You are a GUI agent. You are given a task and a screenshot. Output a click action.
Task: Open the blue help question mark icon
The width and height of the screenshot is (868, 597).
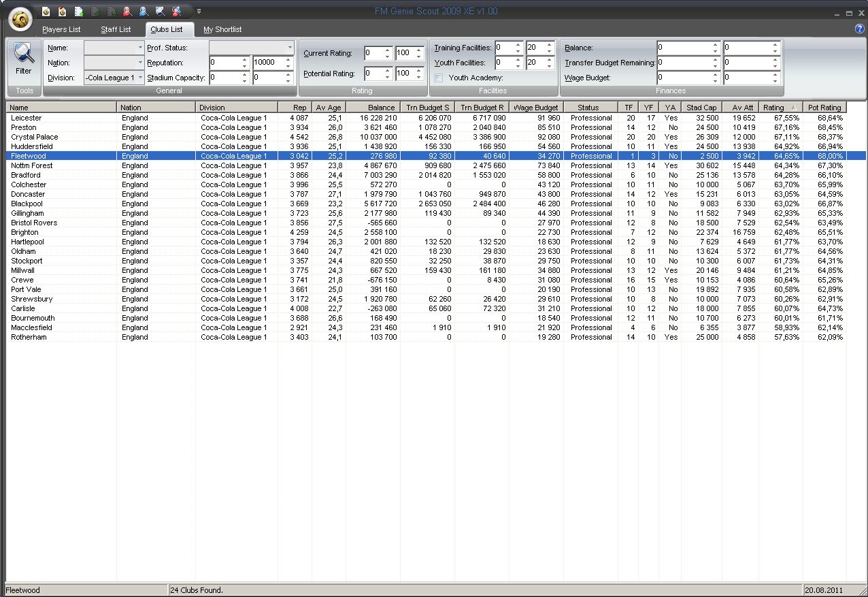(859, 29)
